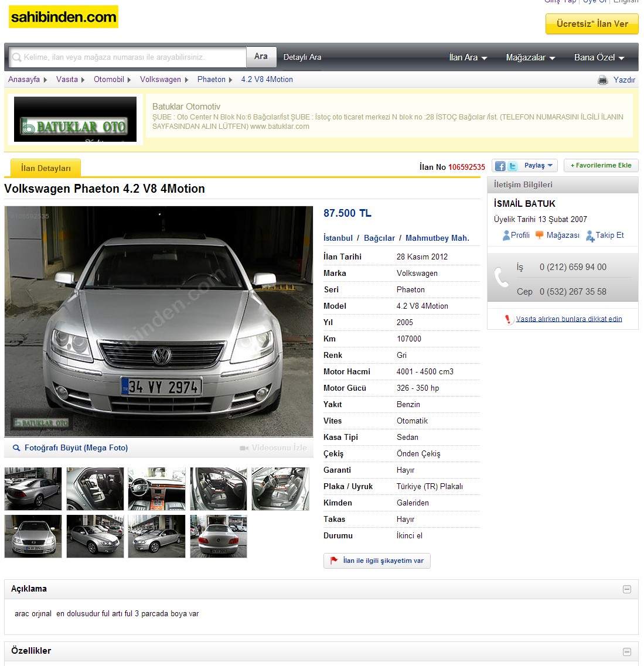Open the Bana Özel dropdown menu
Viewport: 644px width, 666px height.
(599, 57)
